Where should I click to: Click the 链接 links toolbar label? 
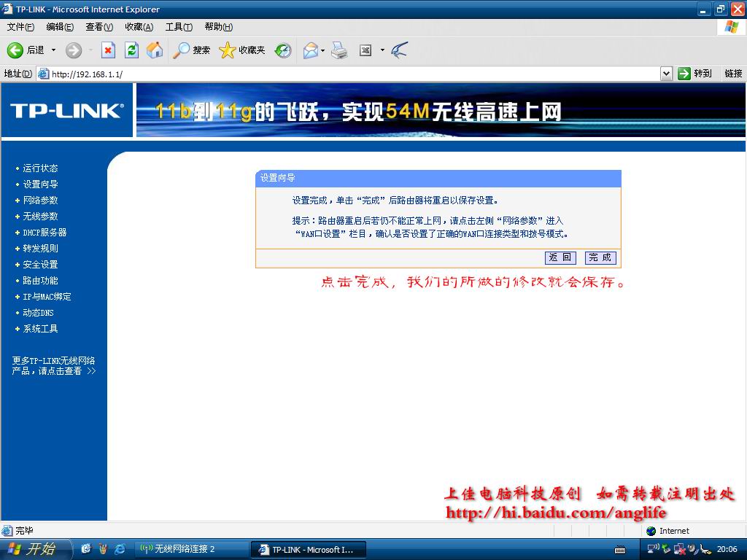[733, 74]
